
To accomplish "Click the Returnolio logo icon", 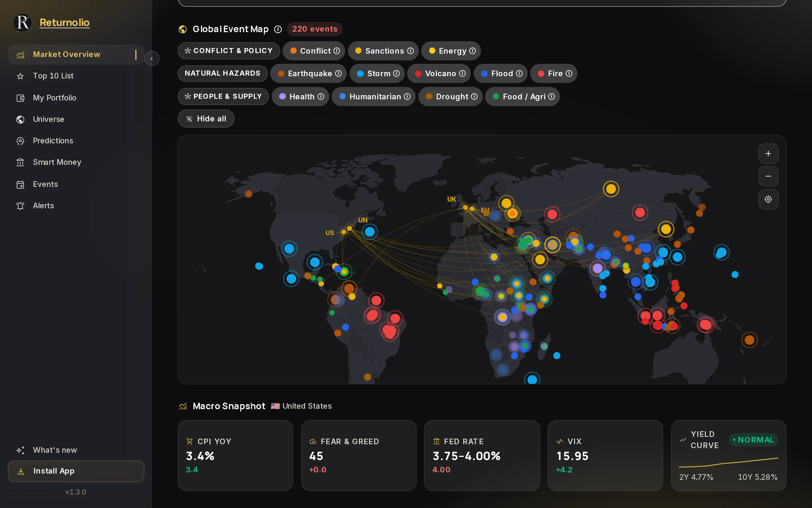I will tap(23, 23).
